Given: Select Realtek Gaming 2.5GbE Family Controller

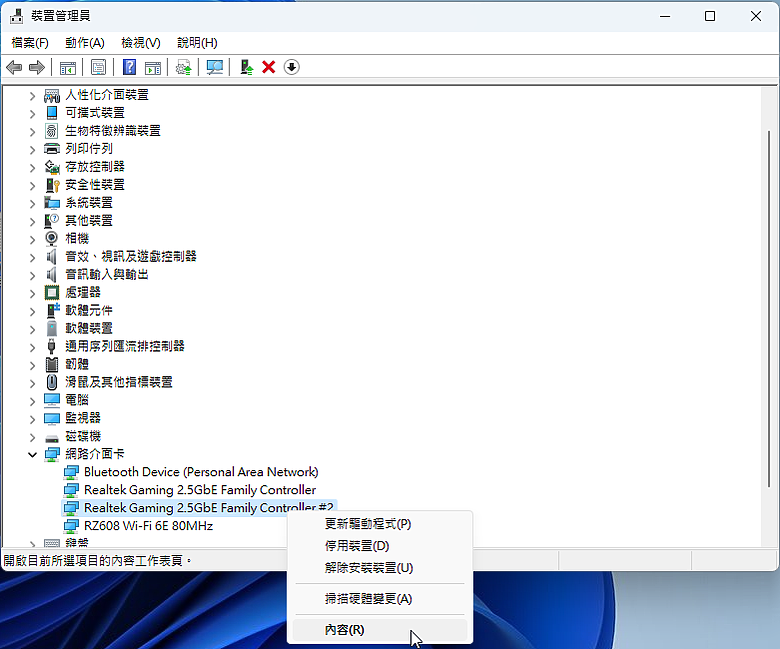Looking at the screenshot, I should click(x=199, y=490).
